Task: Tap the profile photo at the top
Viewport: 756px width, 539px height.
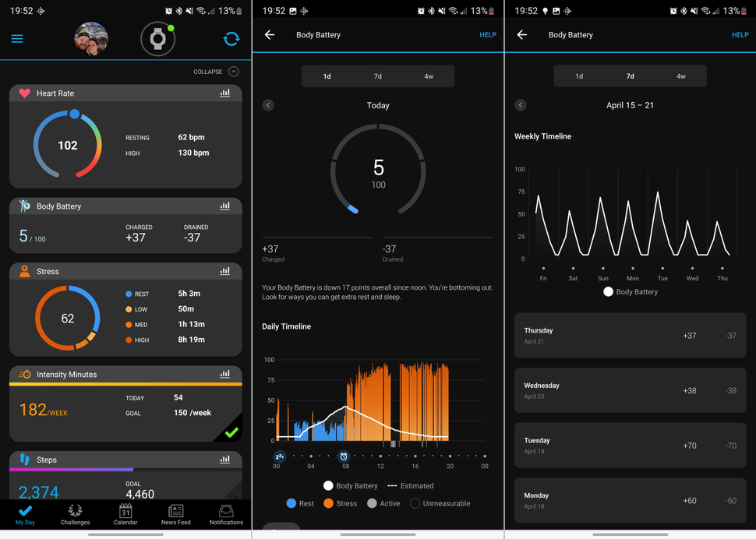Action: click(90, 38)
